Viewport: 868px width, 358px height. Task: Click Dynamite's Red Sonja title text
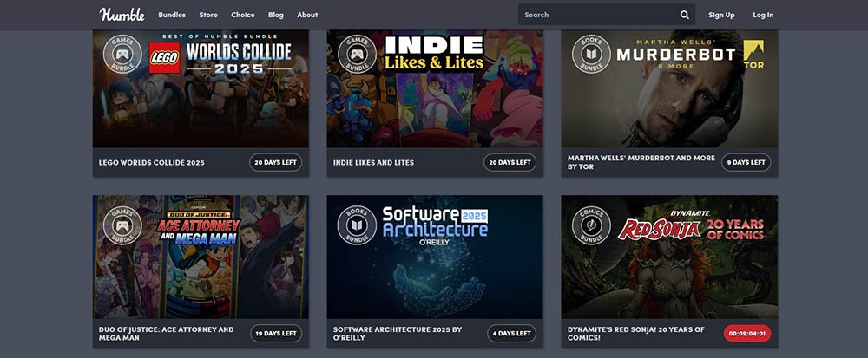[636, 334]
